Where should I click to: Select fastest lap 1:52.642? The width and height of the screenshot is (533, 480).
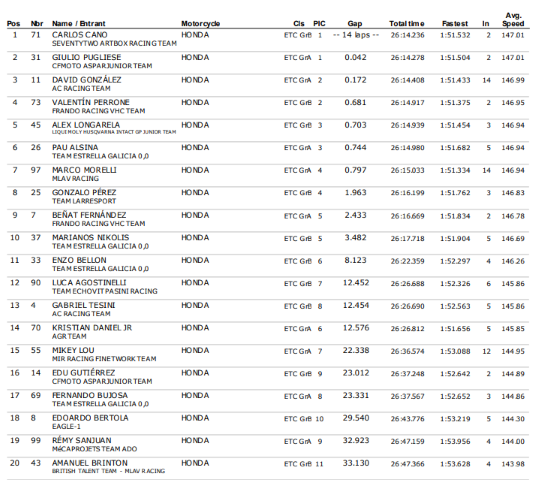[455, 374]
